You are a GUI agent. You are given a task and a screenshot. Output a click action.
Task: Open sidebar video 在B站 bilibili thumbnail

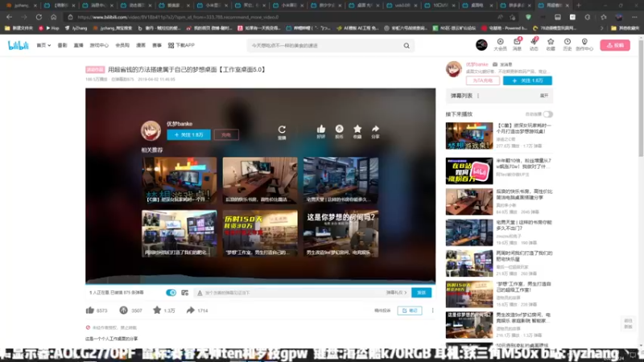(x=469, y=171)
